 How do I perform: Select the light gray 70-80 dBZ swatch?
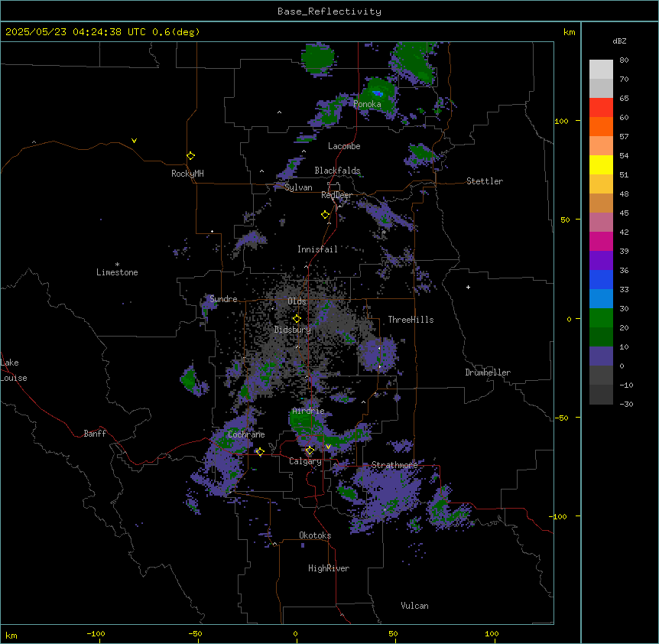(x=601, y=70)
